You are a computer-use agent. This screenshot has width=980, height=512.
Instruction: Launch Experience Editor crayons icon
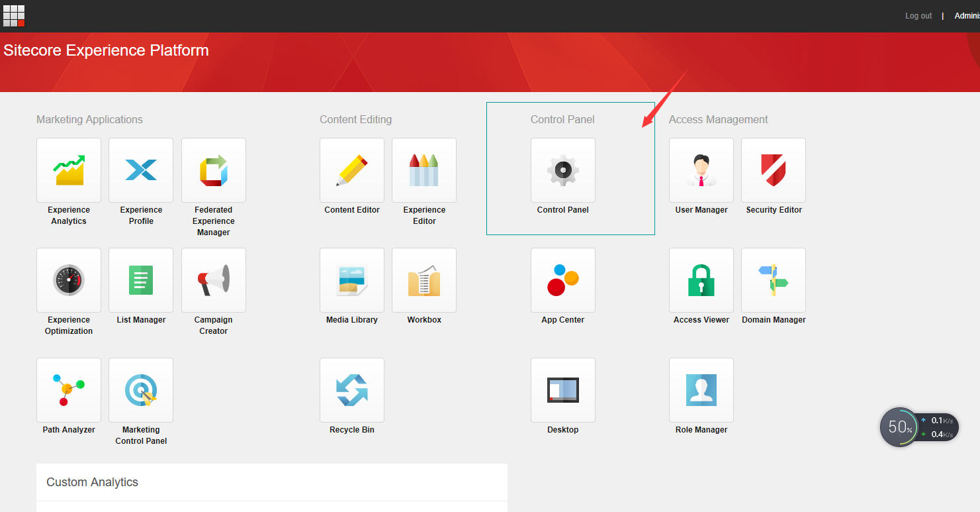(x=424, y=170)
